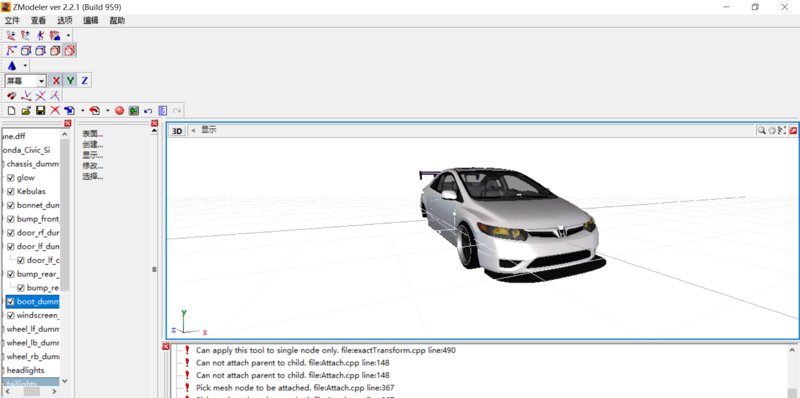The image size is (800, 398).
Task: Uncheck the bump_front node checkbox
Action: click(11, 219)
